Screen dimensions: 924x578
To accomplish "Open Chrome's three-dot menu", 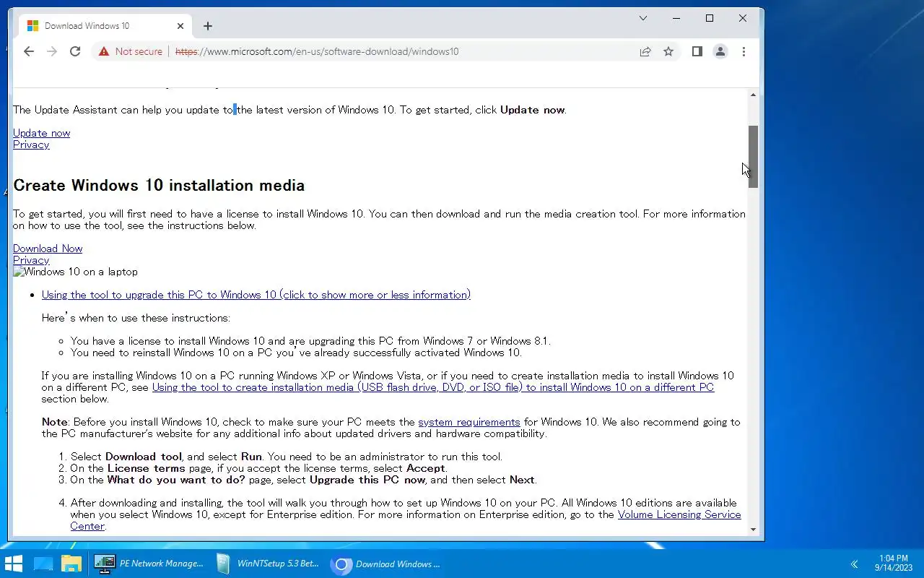I will pyautogui.click(x=744, y=51).
